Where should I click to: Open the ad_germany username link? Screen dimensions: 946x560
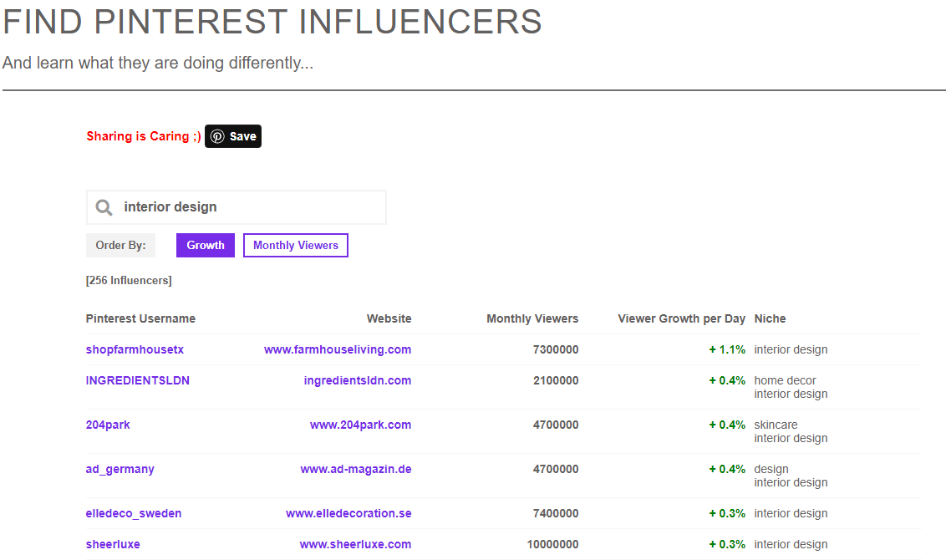pyautogui.click(x=120, y=469)
